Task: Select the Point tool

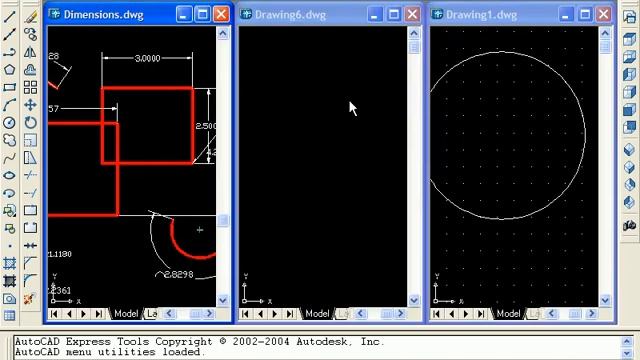Action: click(x=9, y=246)
